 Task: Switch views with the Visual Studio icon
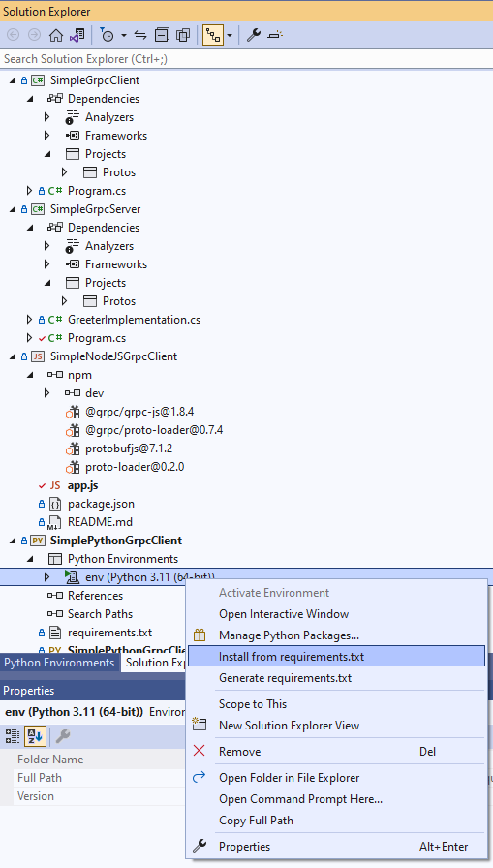tap(77, 36)
